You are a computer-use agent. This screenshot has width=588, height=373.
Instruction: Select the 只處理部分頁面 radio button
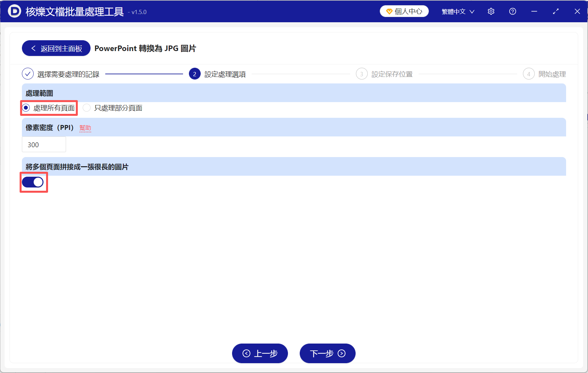(86, 108)
